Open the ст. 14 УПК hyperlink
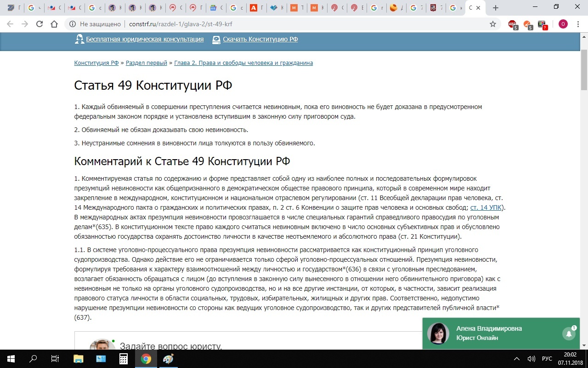 click(x=486, y=207)
